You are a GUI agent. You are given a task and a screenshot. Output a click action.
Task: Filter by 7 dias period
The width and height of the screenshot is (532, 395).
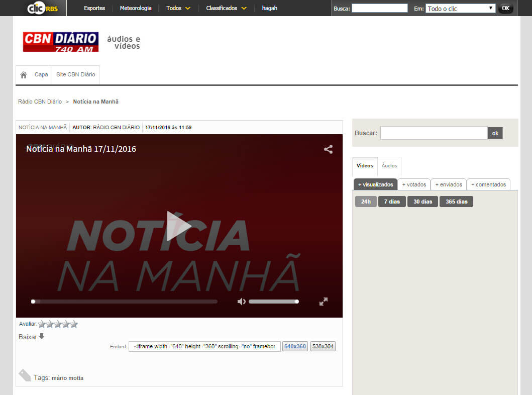[392, 202]
